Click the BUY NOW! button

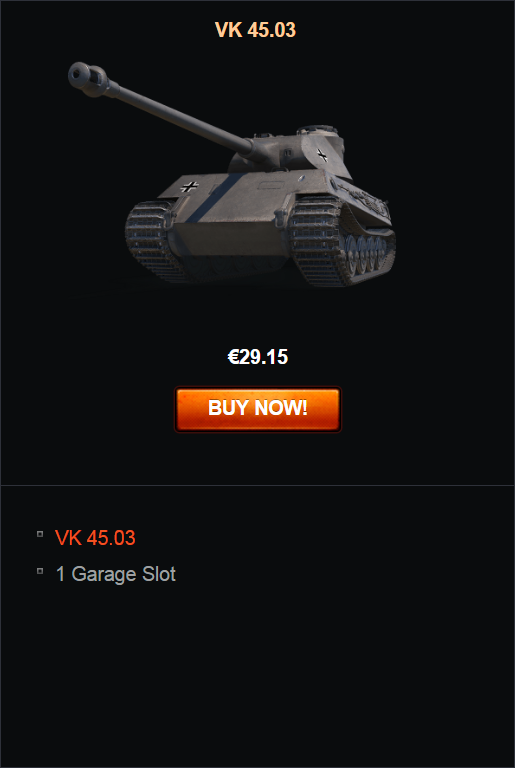258,409
